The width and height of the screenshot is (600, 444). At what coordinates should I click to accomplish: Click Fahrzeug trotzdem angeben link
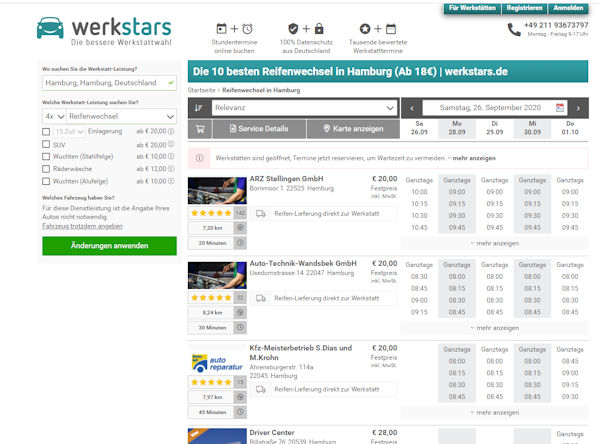(x=82, y=226)
